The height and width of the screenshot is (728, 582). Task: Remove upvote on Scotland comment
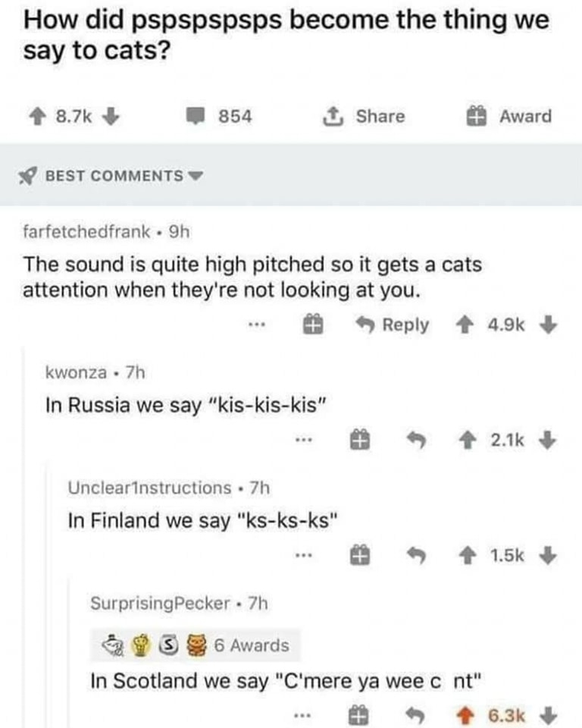469,715
